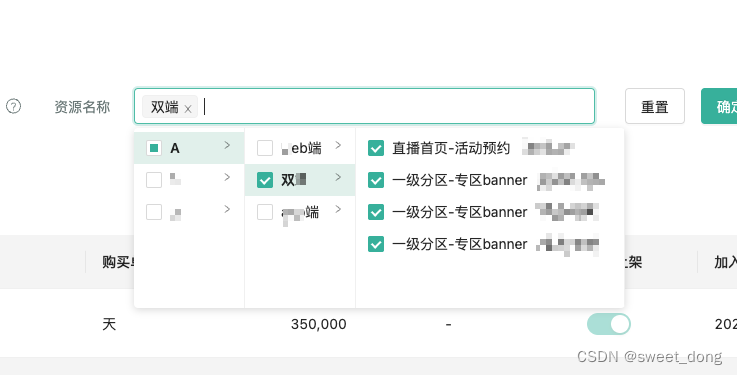Check the third first-column checkbox
The width and height of the screenshot is (737, 375).
tap(154, 212)
